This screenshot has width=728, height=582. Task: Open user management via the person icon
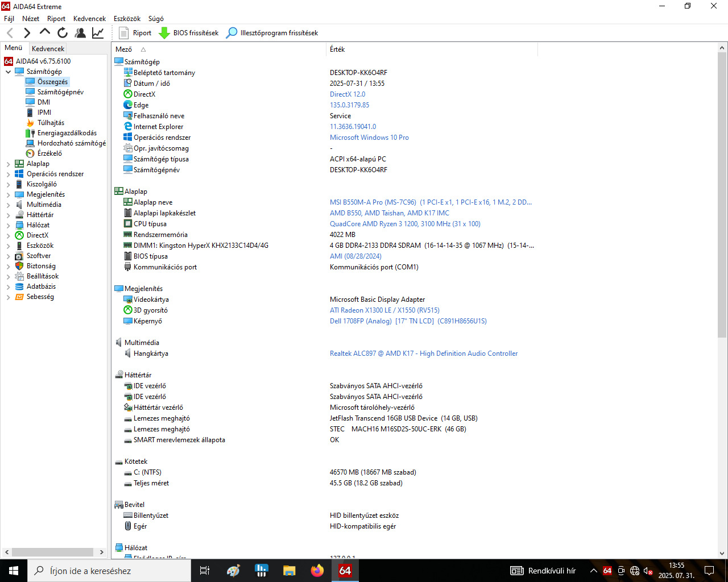pyautogui.click(x=80, y=33)
